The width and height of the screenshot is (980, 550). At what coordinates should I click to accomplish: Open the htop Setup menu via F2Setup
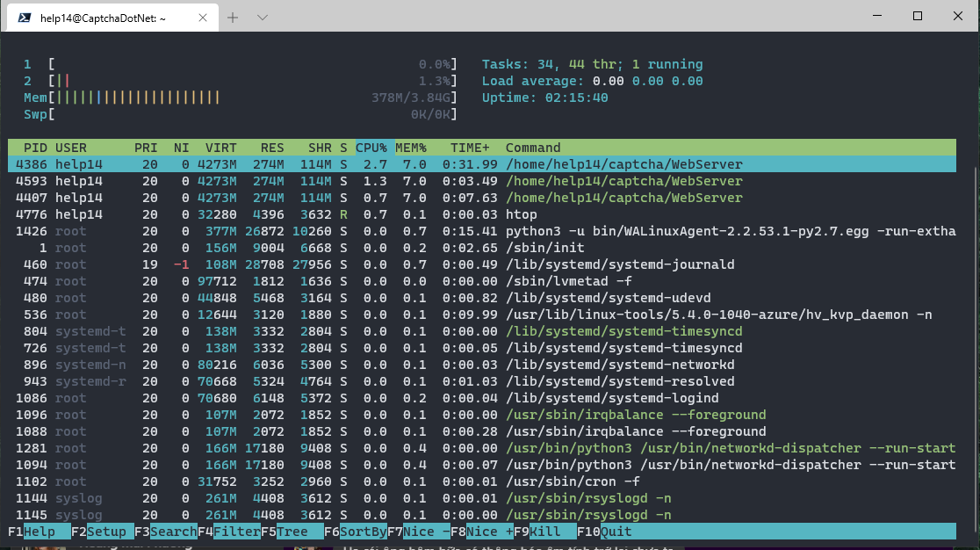click(98, 532)
